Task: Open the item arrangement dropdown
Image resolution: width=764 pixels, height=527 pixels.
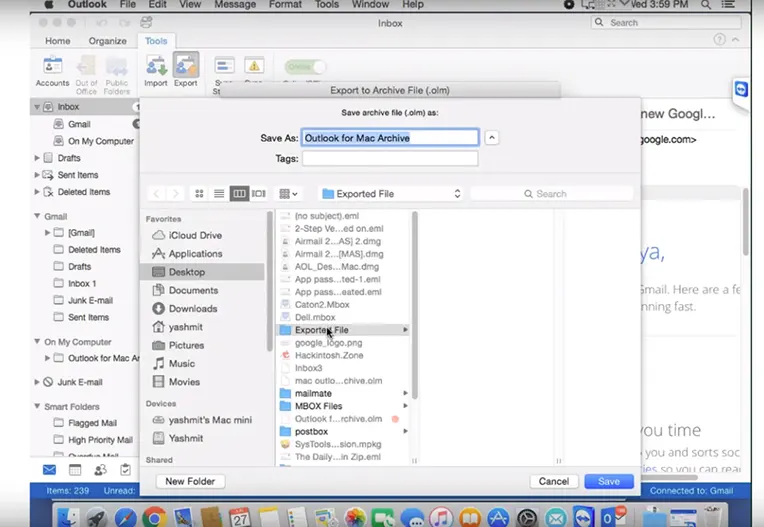Action: tap(288, 194)
